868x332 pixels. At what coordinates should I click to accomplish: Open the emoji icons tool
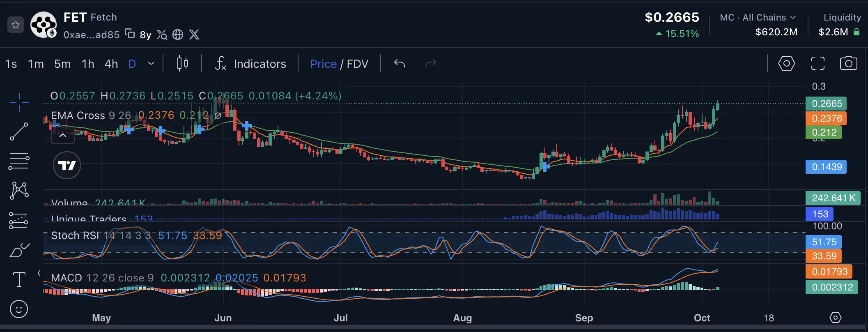[x=19, y=309]
